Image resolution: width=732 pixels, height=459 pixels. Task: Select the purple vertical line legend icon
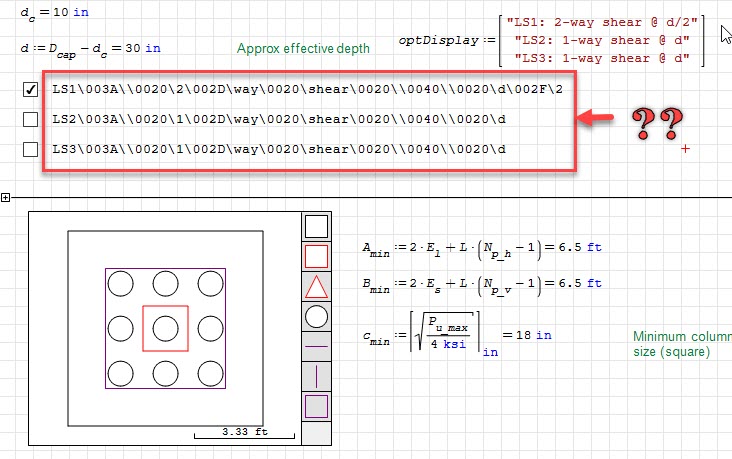point(316,376)
